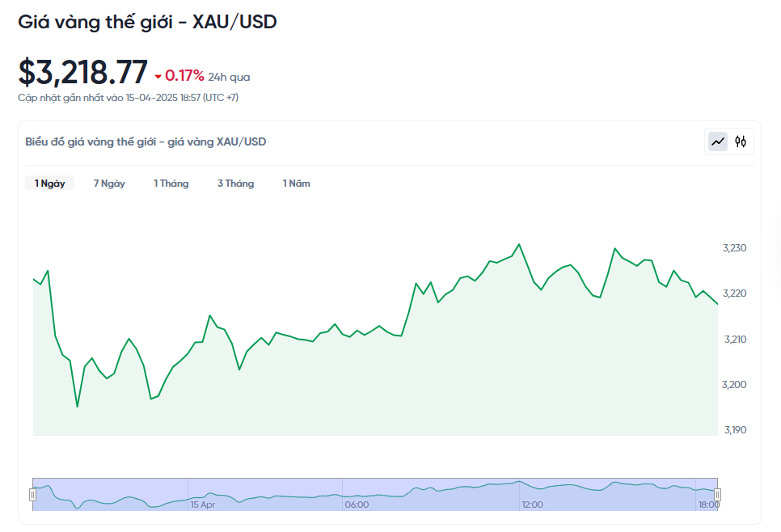Show the 1 Tháng chart range
Viewport: 781px width, 532px height.
(171, 184)
